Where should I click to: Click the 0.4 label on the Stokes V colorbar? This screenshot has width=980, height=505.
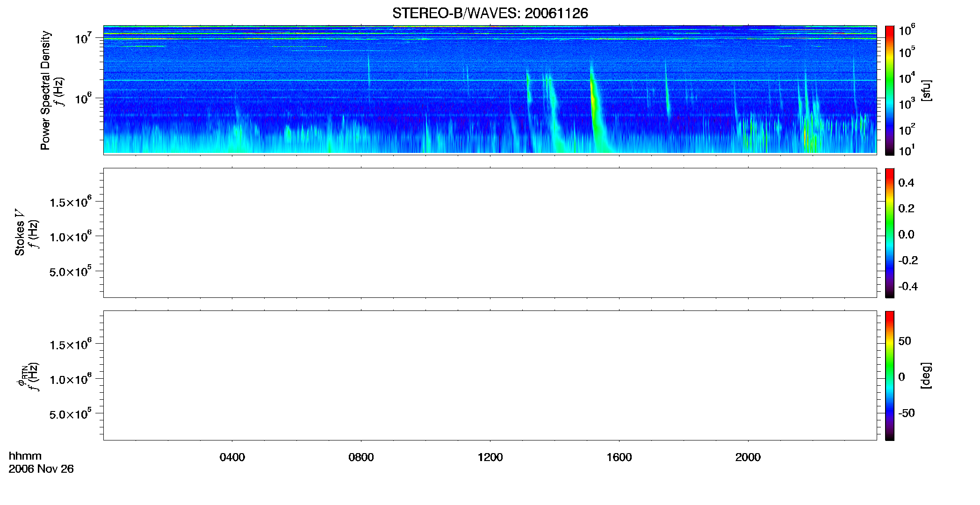(906, 183)
